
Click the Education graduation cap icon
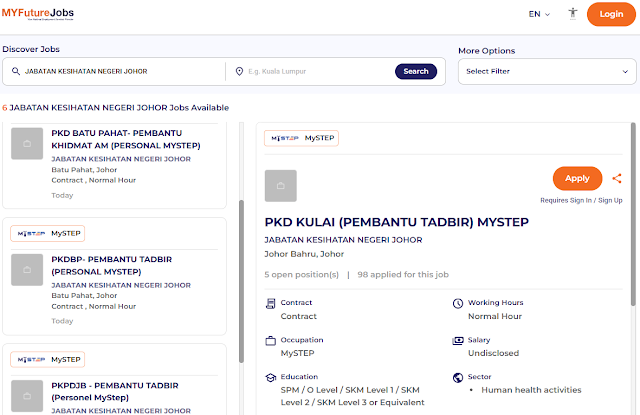[270, 378]
